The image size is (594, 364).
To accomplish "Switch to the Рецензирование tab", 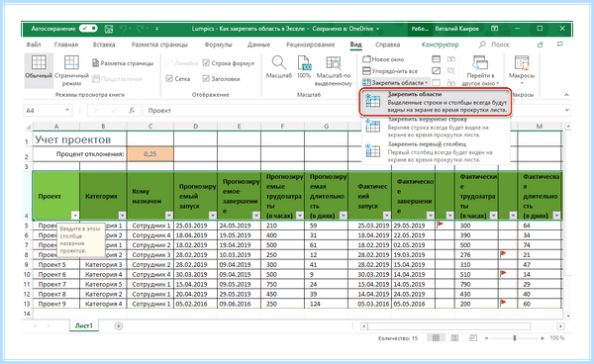I will tap(310, 45).
